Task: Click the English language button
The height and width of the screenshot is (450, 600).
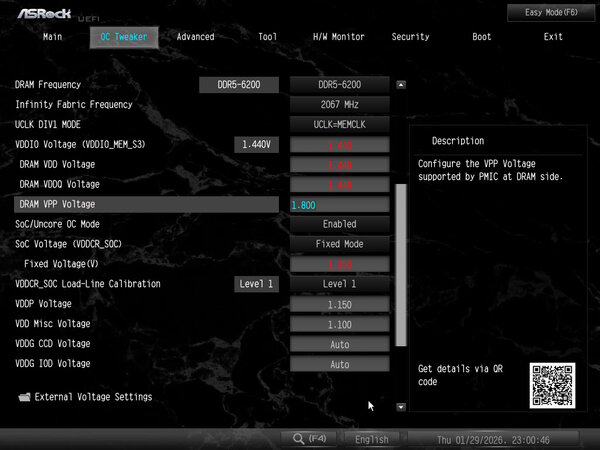Action: [x=372, y=439]
